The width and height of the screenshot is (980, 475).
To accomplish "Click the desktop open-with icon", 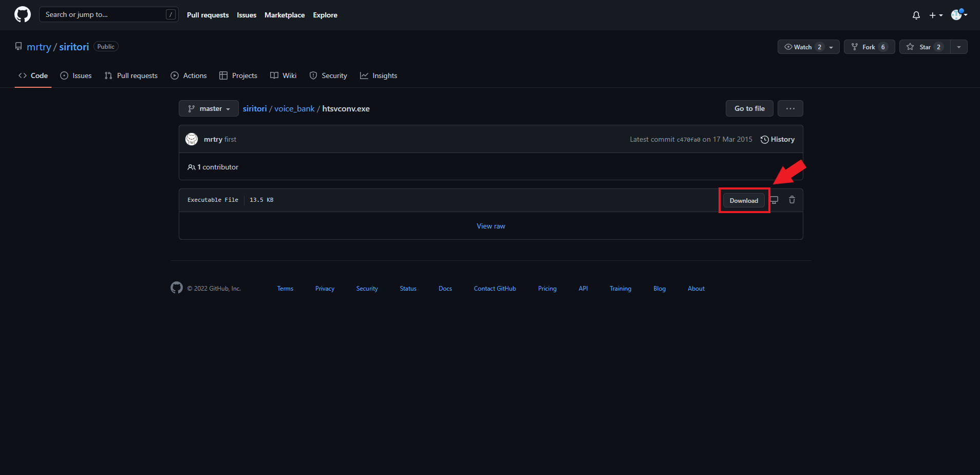I will point(774,200).
